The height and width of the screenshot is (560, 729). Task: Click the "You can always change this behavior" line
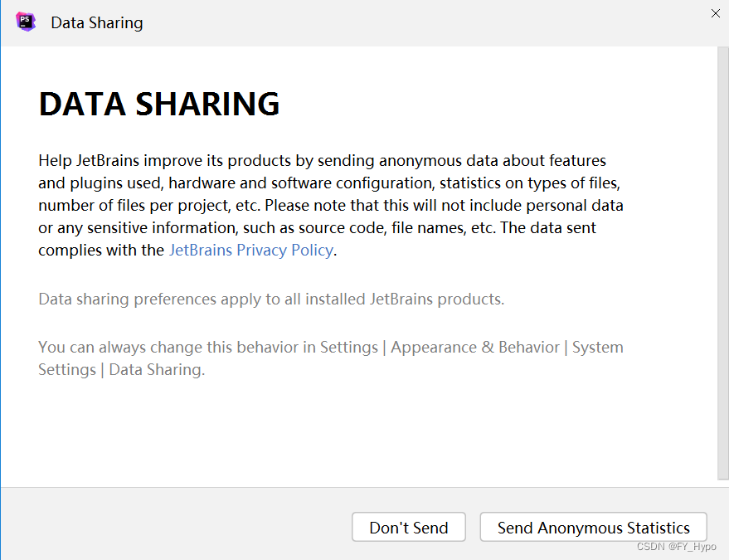click(331, 348)
